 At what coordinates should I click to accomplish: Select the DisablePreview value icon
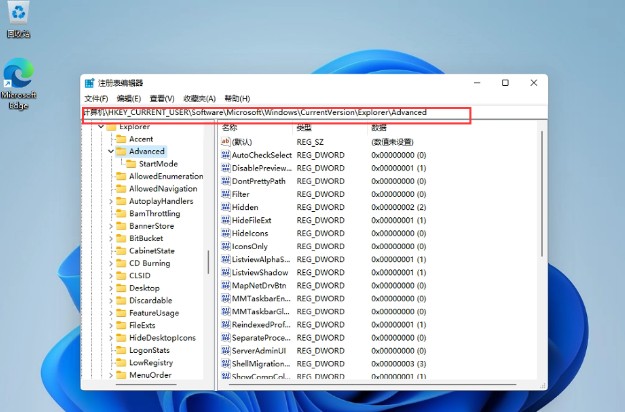[x=226, y=168]
